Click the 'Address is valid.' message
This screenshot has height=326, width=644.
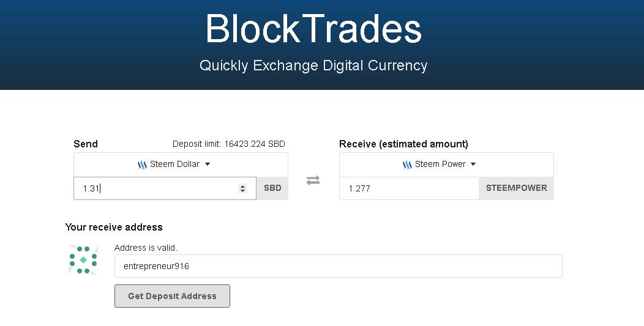(x=146, y=248)
